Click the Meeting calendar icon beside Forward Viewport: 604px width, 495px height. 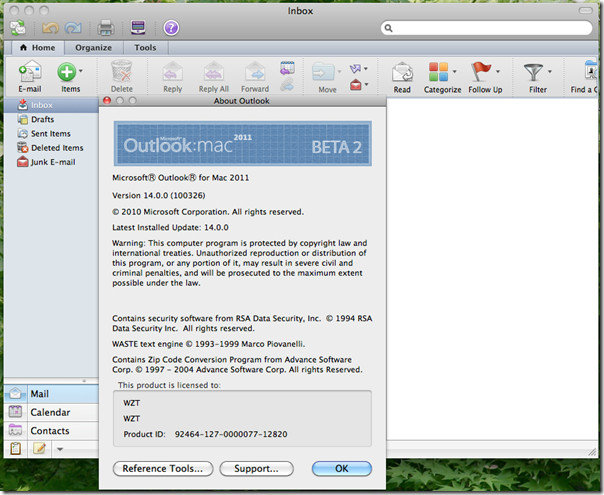click(x=287, y=68)
